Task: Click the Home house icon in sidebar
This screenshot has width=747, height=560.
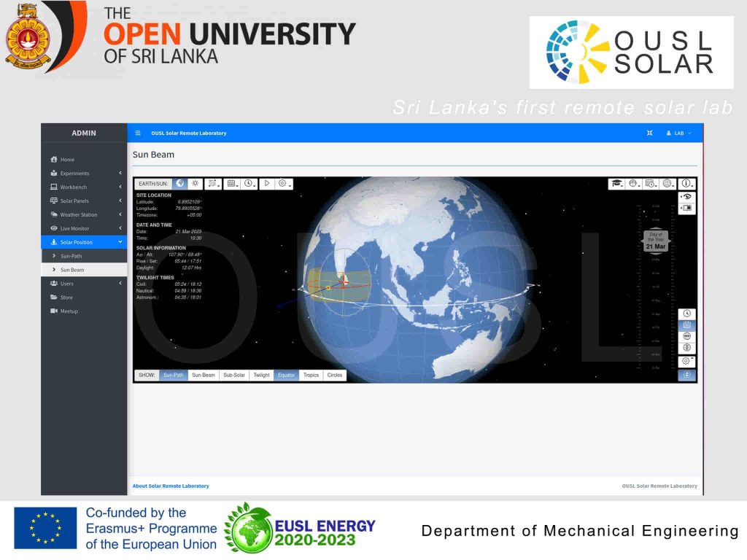Action: click(54, 159)
